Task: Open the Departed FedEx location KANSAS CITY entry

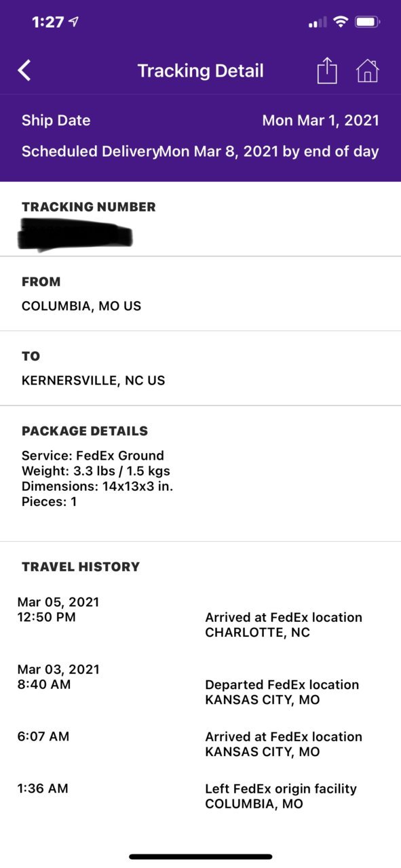Action: tap(282, 692)
